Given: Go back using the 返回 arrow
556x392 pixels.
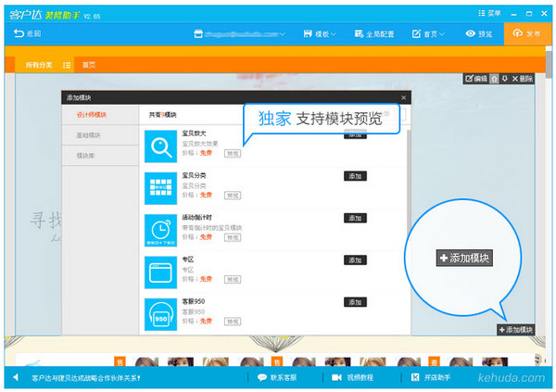Looking at the screenshot, I should pos(27,33).
